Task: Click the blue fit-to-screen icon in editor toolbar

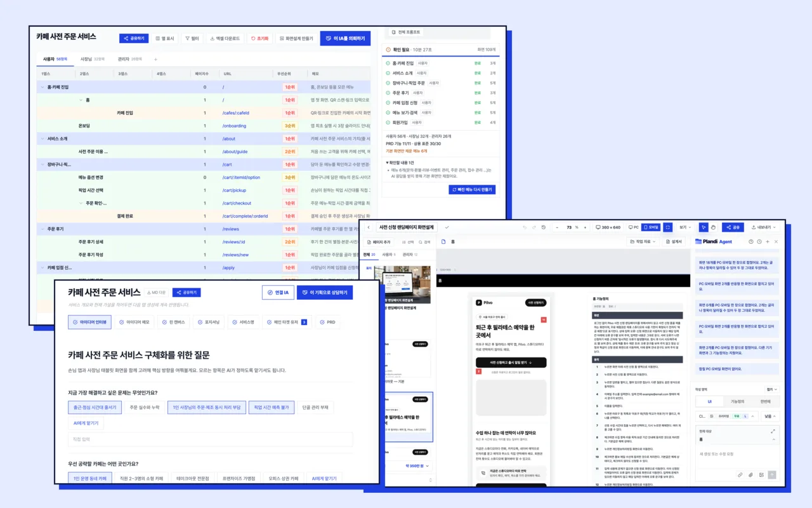Action: pyautogui.click(x=668, y=227)
